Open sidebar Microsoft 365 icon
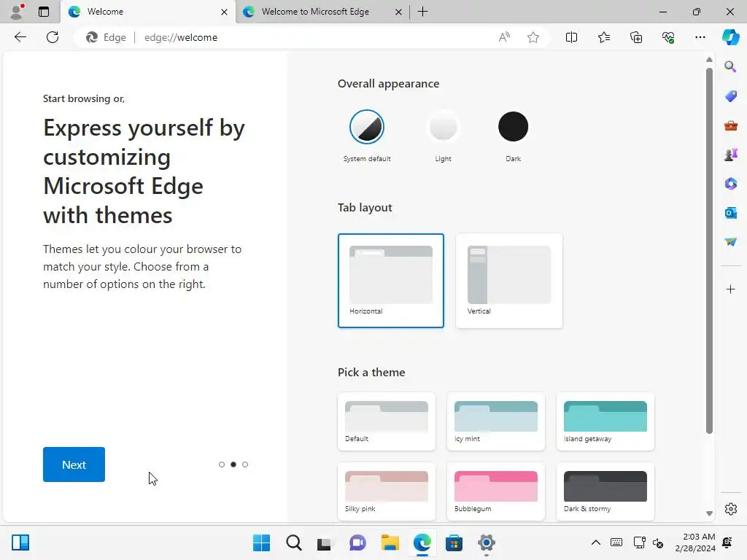747x560 pixels. pos(730,184)
